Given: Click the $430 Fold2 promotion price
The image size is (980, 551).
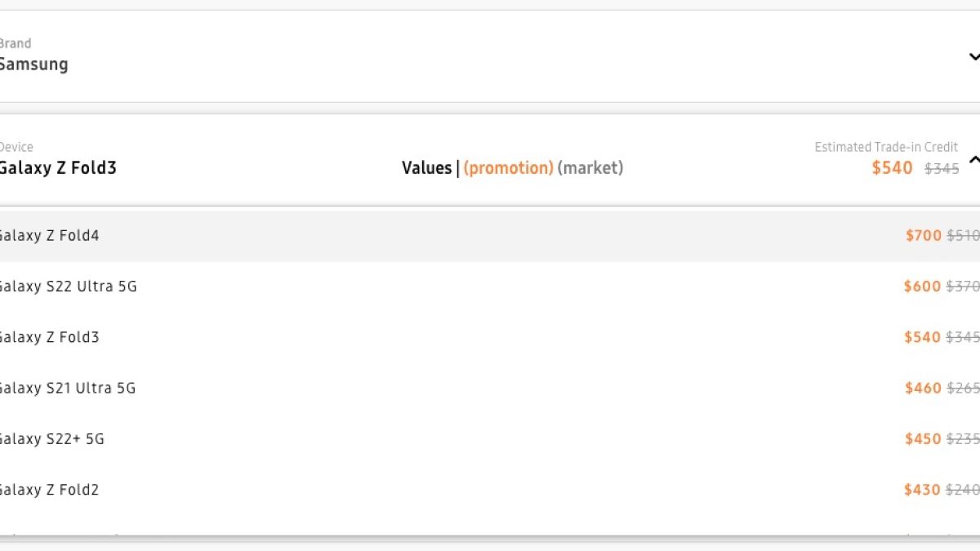Looking at the screenshot, I should point(922,490).
